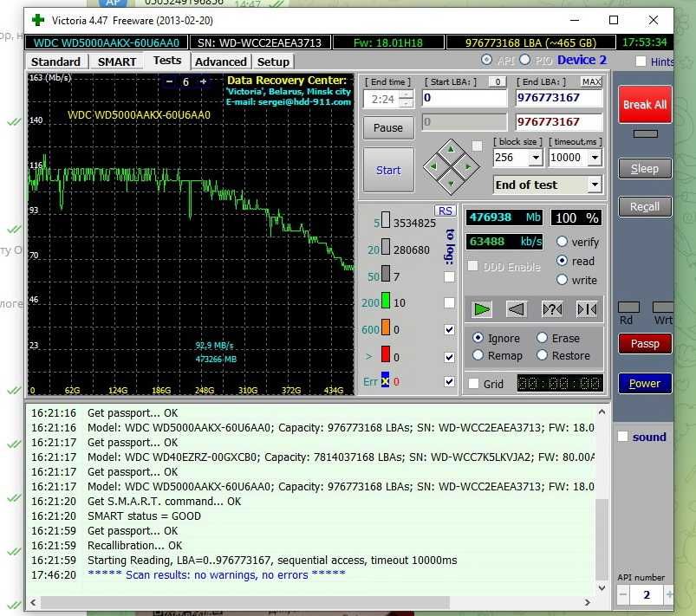
Task: Click the log vertical scrollbar up arrow
Action: click(x=602, y=412)
